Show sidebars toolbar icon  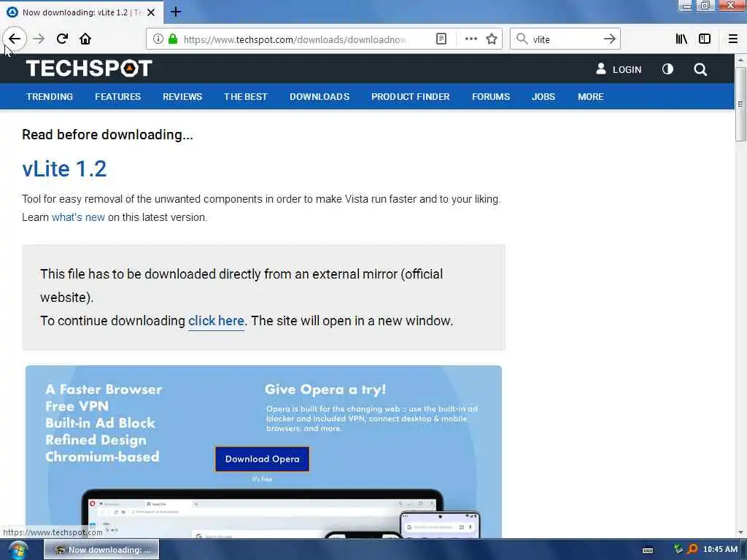tap(705, 39)
